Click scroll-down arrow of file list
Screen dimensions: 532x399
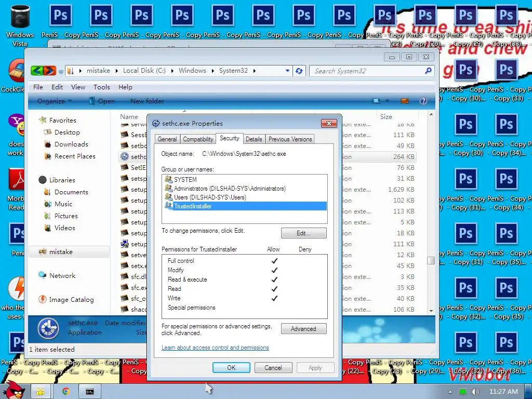tap(431, 311)
